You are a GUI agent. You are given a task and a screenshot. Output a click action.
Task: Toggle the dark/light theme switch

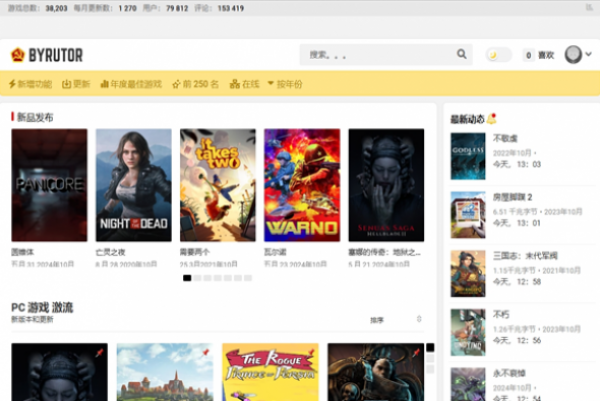(x=498, y=55)
